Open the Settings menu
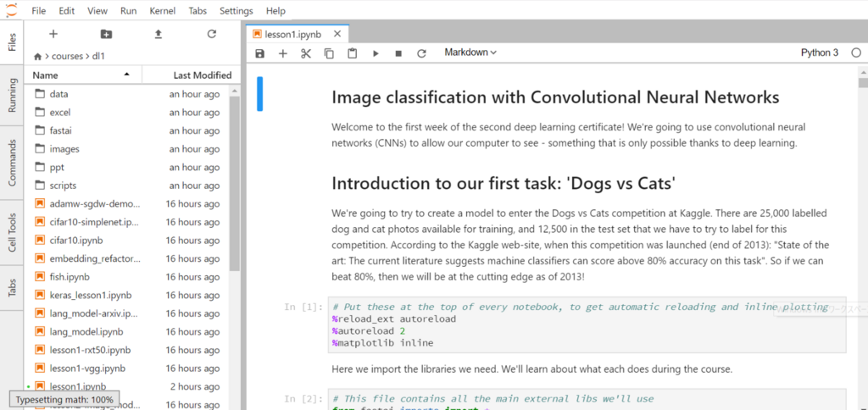 [236, 10]
